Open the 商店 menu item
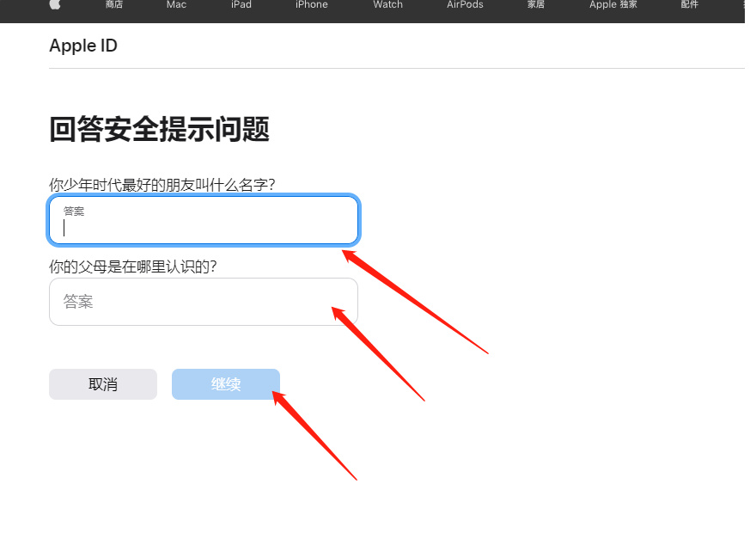This screenshot has width=756, height=539. (x=113, y=5)
